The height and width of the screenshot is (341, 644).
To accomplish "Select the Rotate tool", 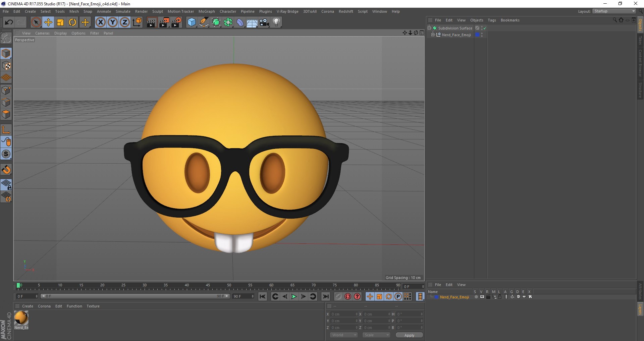I will click(x=72, y=22).
